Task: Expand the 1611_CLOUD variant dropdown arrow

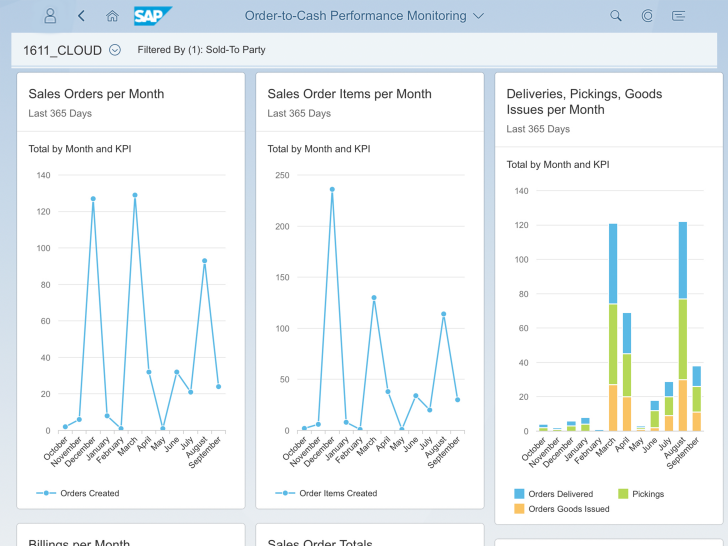Action: coord(115,50)
